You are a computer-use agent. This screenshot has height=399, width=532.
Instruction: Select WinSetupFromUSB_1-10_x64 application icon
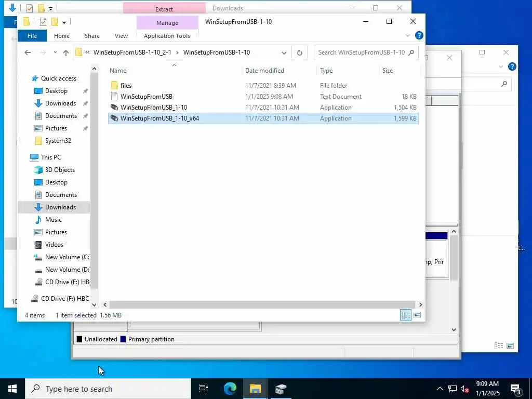coord(114,118)
